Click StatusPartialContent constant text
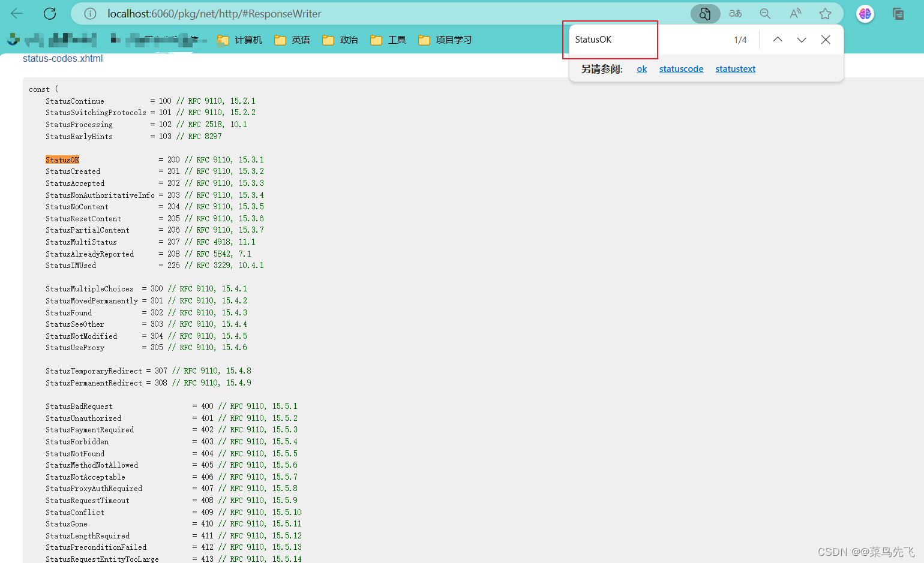This screenshot has height=563, width=924. coord(88,230)
